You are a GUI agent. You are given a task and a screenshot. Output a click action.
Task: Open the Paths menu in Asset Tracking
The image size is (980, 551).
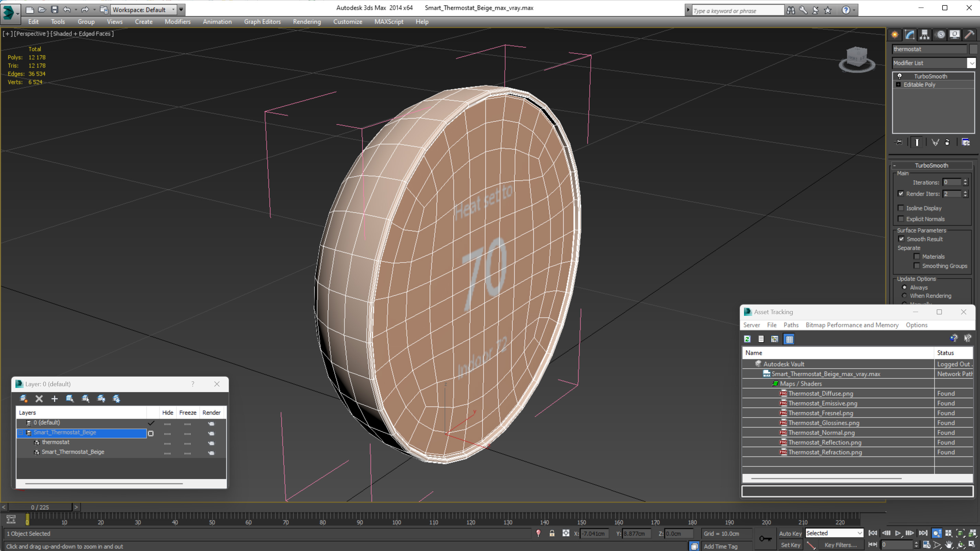point(790,325)
